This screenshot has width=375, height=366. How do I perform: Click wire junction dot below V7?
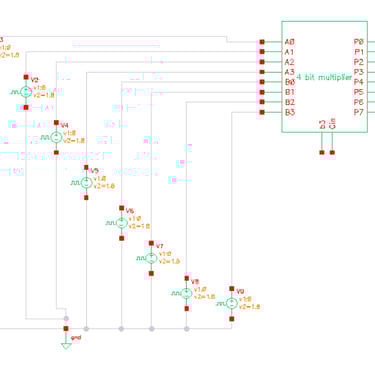(151, 329)
